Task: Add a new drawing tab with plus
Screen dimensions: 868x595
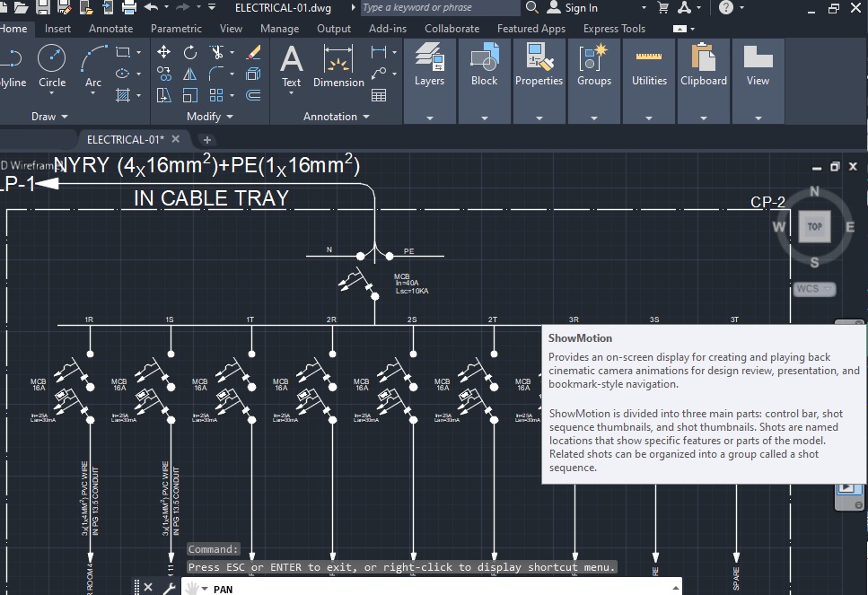Action: (x=206, y=140)
